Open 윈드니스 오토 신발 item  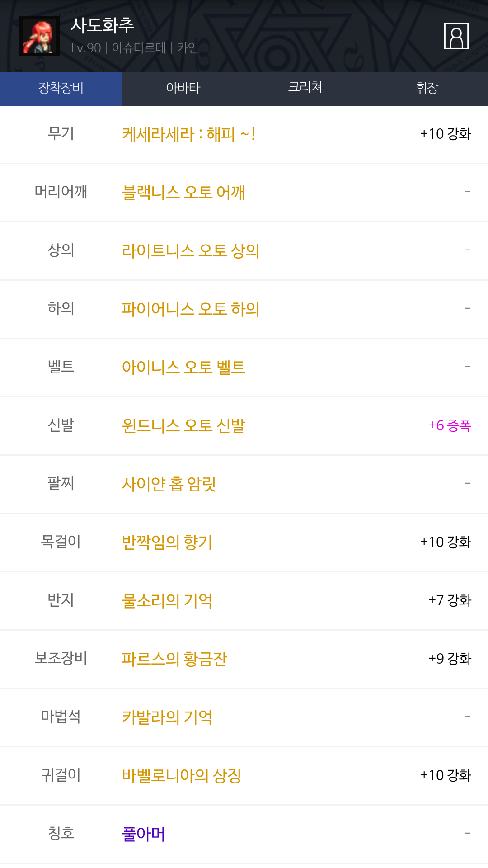pos(183,426)
